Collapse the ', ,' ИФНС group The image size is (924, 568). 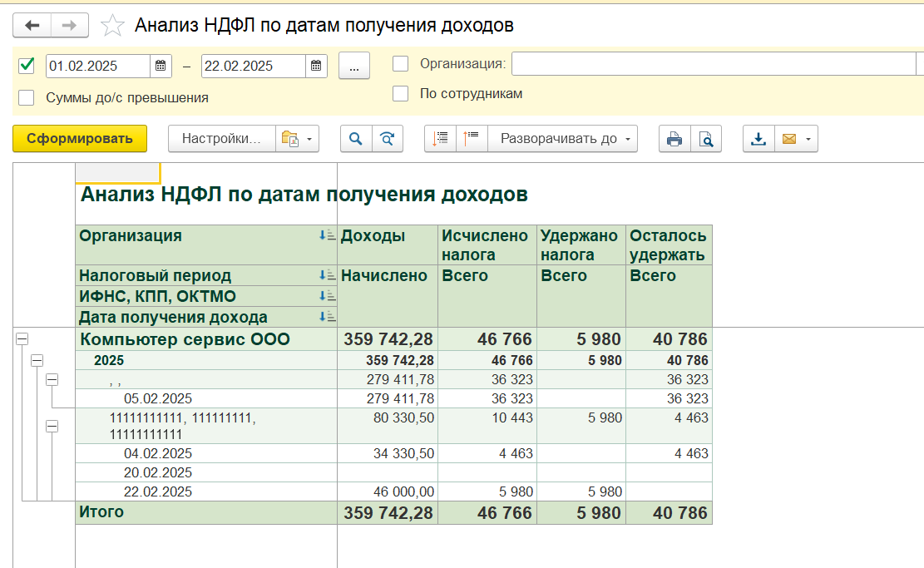[x=52, y=380]
